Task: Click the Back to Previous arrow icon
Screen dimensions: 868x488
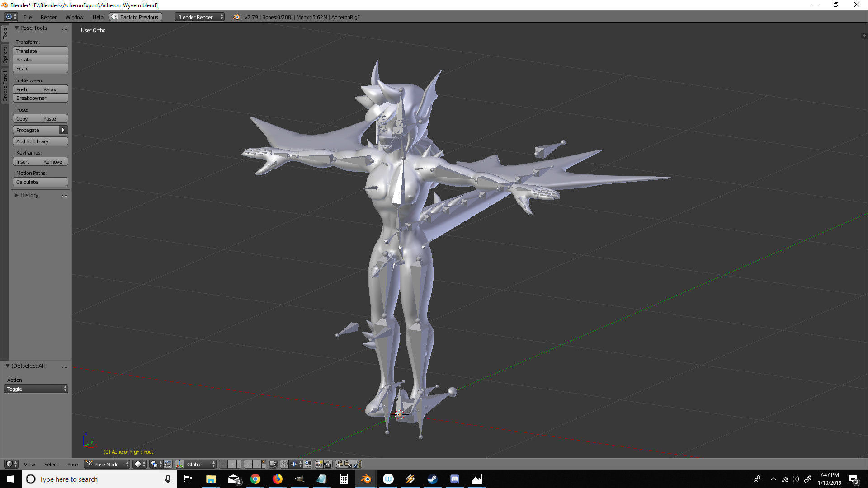Action: click(x=114, y=17)
